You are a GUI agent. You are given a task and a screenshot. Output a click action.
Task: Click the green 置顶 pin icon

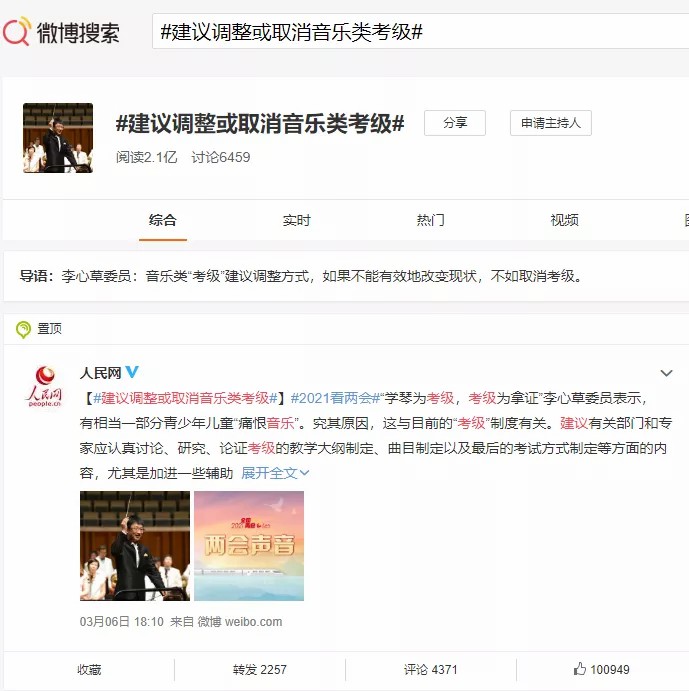(x=23, y=329)
